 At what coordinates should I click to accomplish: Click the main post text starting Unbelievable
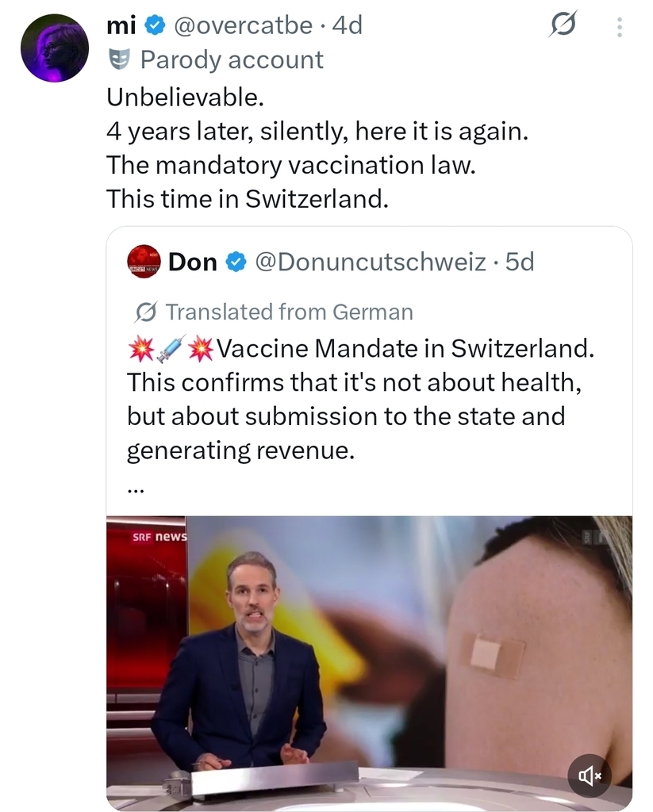[317, 148]
